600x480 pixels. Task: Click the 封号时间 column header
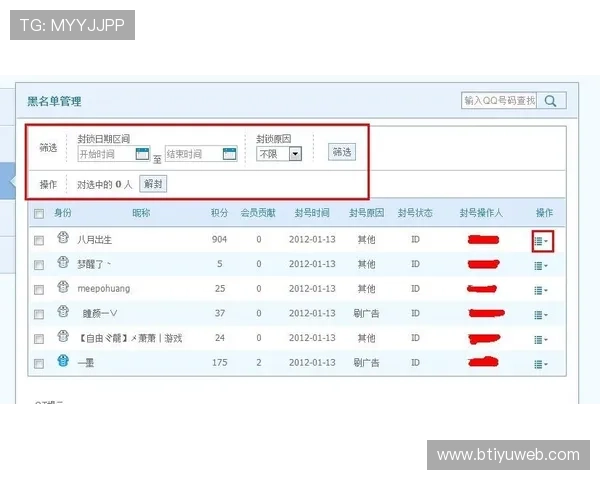(x=312, y=213)
